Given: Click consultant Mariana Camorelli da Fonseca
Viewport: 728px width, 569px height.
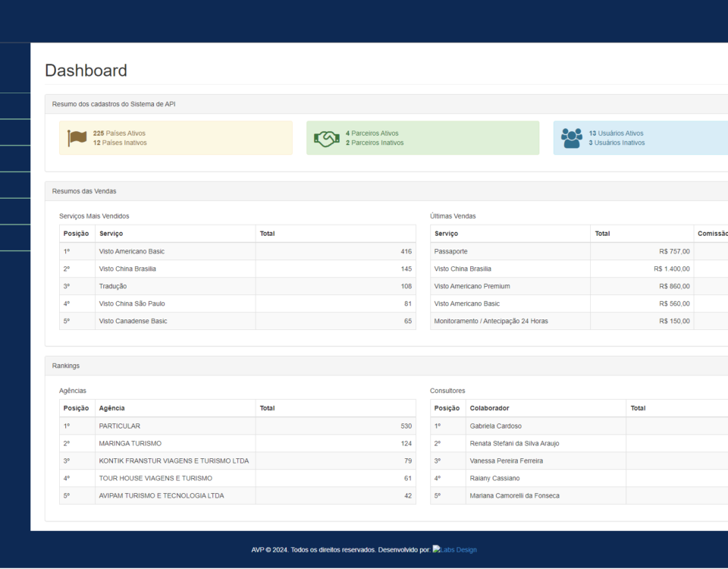Looking at the screenshot, I should 514,495.
